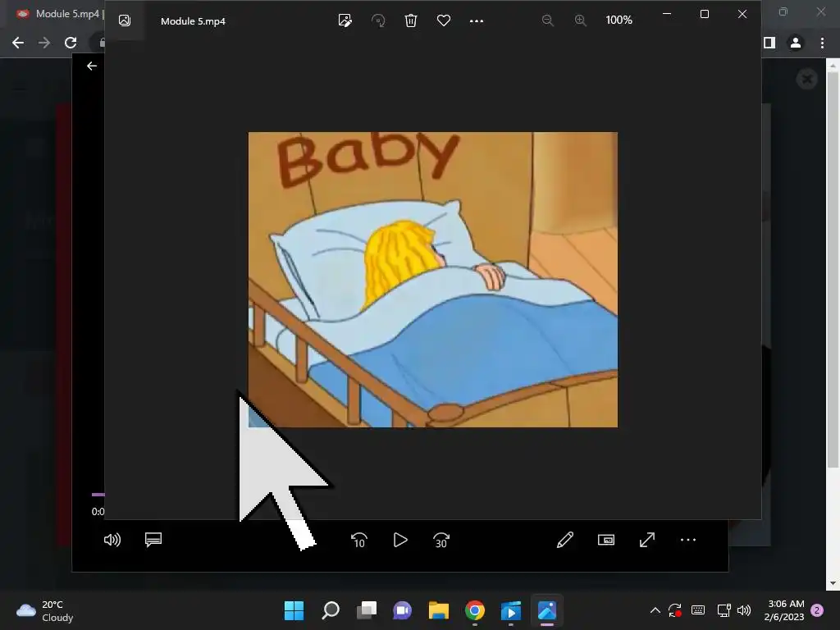
Task: Click the 100% zoom level text
Action: (x=619, y=20)
